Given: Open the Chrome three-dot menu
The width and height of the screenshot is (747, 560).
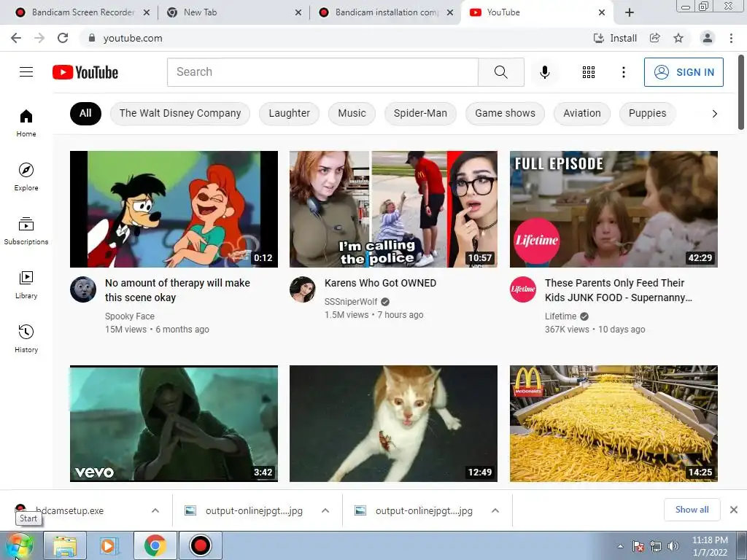Looking at the screenshot, I should pos(731,38).
